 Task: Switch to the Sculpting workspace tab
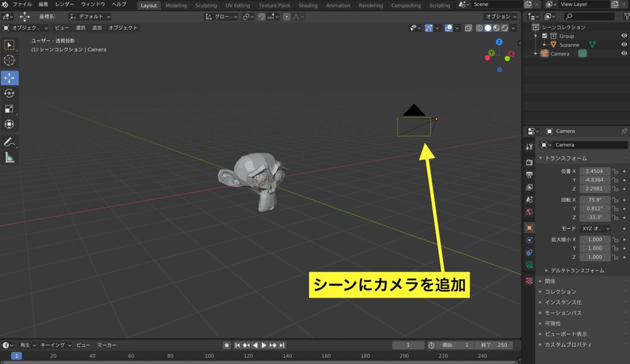(x=206, y=6)
